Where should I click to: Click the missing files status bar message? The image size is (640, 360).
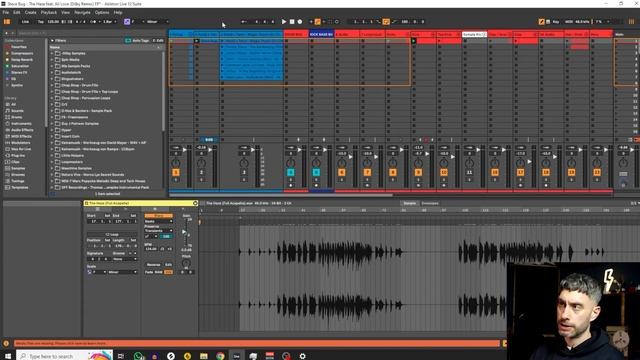click(x=257, y=344)
